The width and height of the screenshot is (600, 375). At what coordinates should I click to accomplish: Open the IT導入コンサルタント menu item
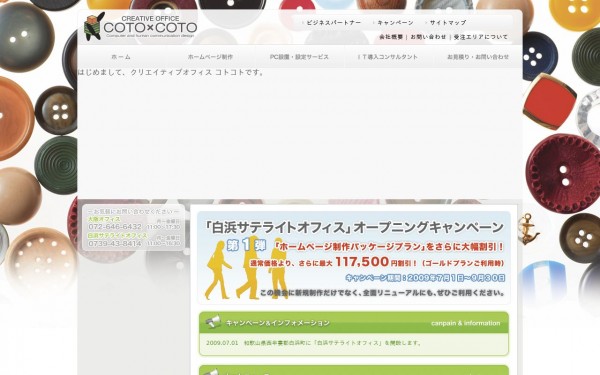[x=388, y=57]
